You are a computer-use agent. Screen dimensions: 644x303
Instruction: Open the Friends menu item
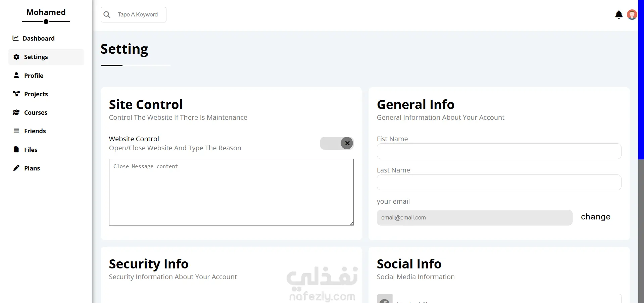35,131
